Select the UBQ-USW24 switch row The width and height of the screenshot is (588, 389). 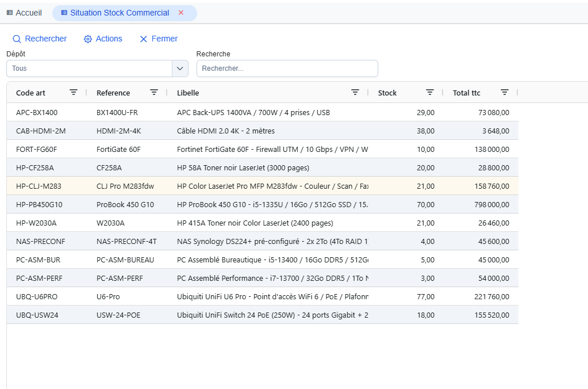pyautogui.click(x=263, y=315)
